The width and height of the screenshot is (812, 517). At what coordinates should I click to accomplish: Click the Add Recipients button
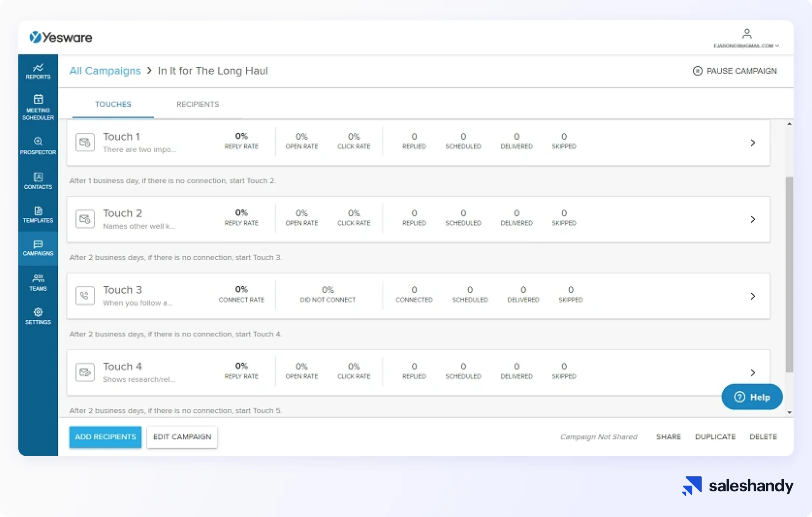point(105,437)
